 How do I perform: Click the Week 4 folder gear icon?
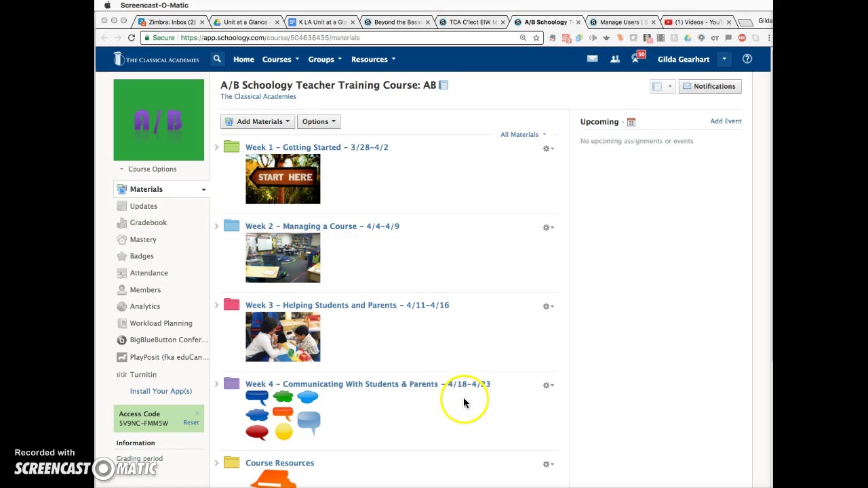548,385
